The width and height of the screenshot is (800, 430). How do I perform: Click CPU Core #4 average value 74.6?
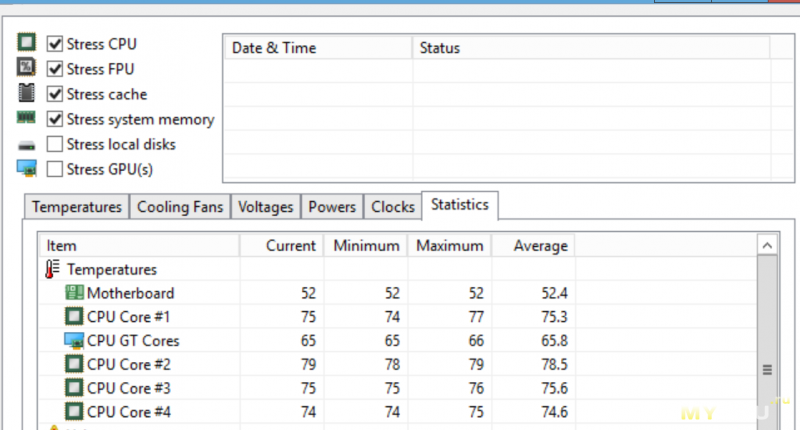tap(554, 412)
